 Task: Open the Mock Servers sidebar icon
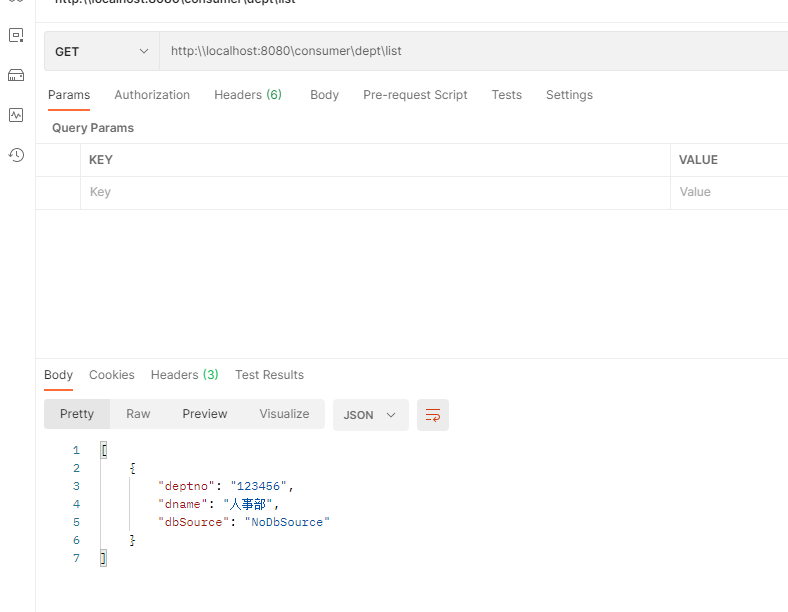(x=16, y=75)
